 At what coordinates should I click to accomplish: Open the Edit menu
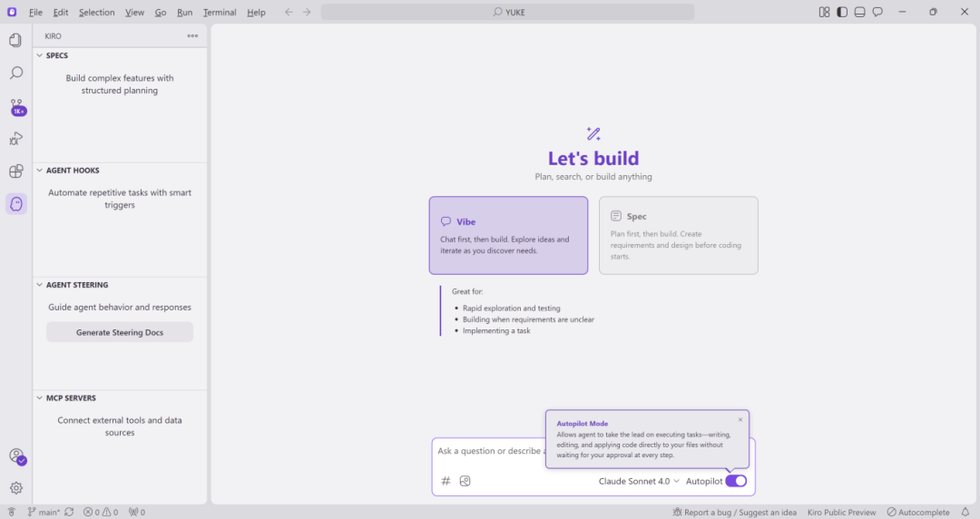point(61,12)
